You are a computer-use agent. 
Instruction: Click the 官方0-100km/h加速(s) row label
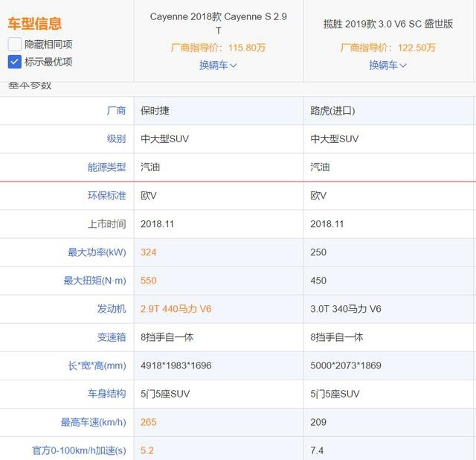coord(80,450)
